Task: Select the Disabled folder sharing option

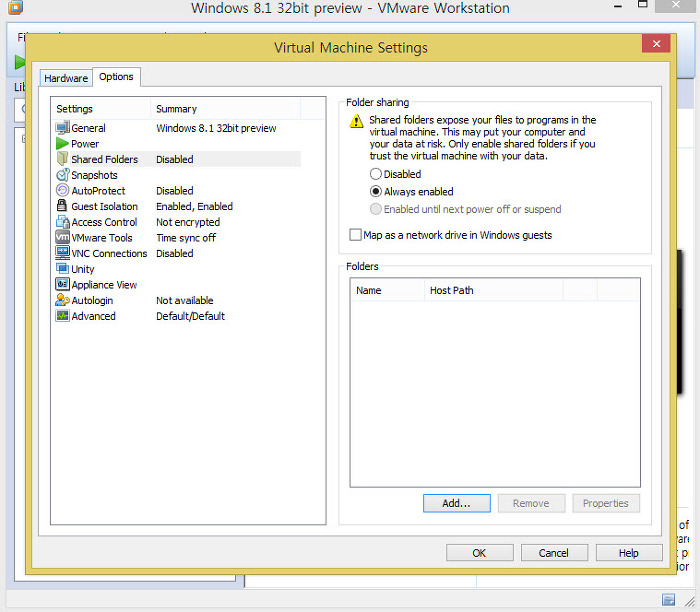Action: (x=376, y=174)
